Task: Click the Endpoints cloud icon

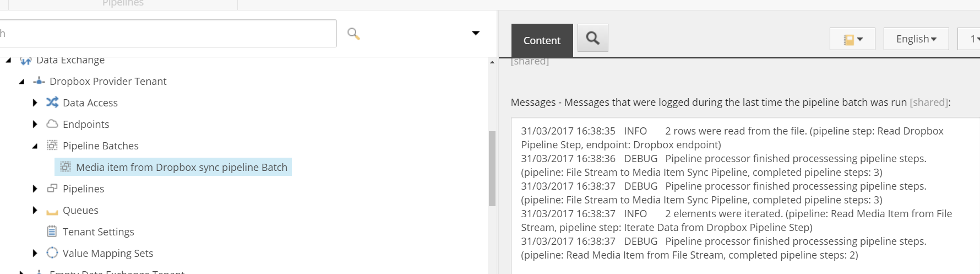Action: point(52,124)
